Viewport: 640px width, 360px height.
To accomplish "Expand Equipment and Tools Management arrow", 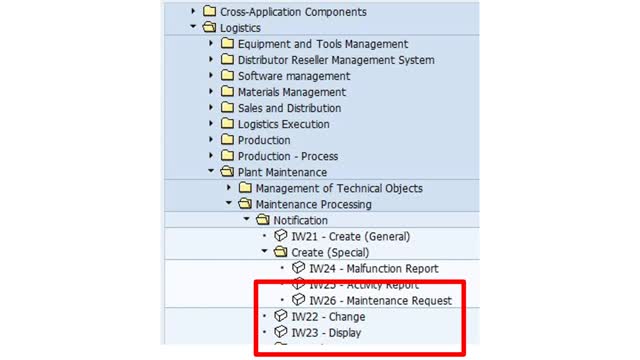I will [211, 43].
